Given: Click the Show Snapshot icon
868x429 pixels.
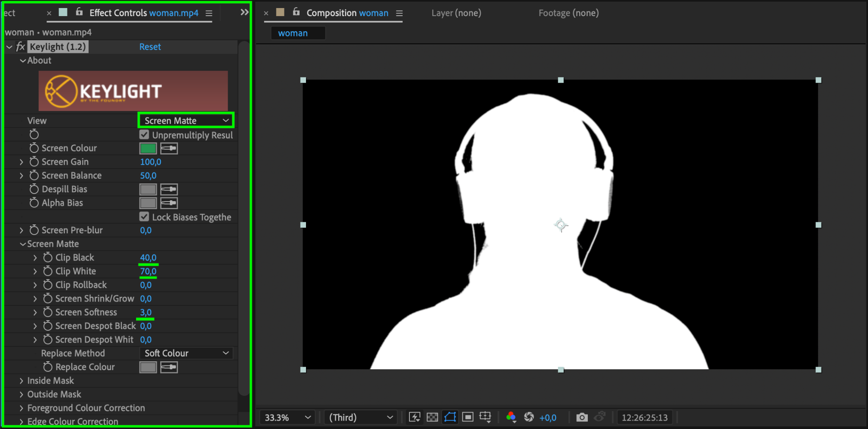Looking at the screenshot, I should tap(599, 417).
